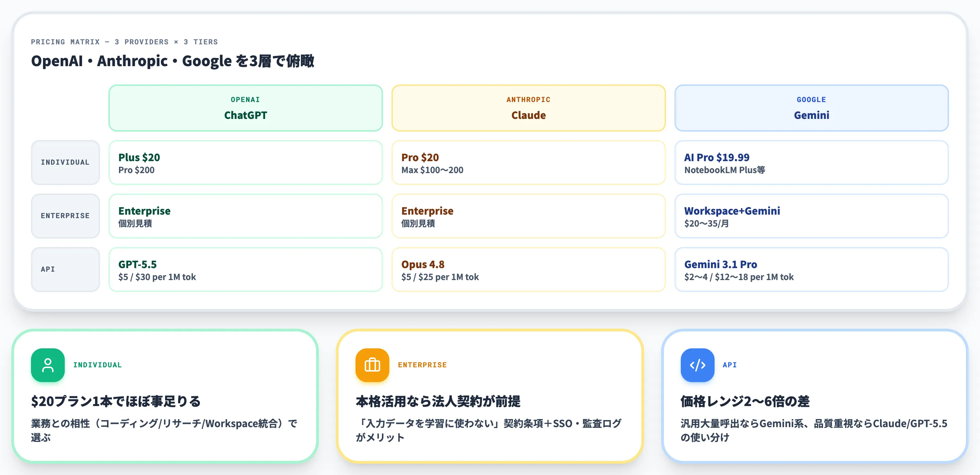This screenshot has width=980, height=475.
Task: Click the GPT-5.5 API pricing cell
Action: [245, 269]
